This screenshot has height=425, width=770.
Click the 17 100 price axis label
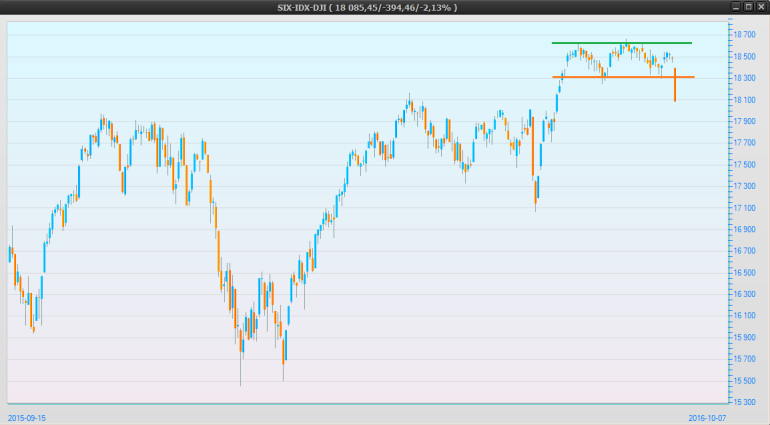[x=744, y=208]
